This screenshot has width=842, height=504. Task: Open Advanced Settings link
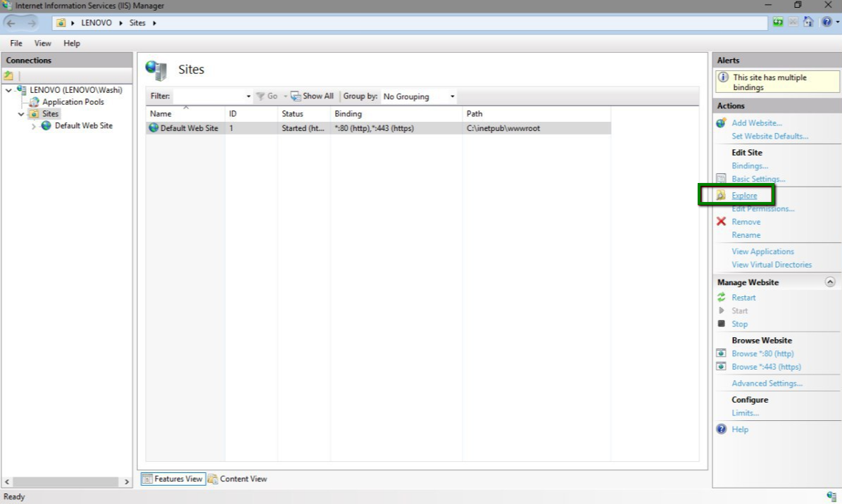(x=767, y=383)
